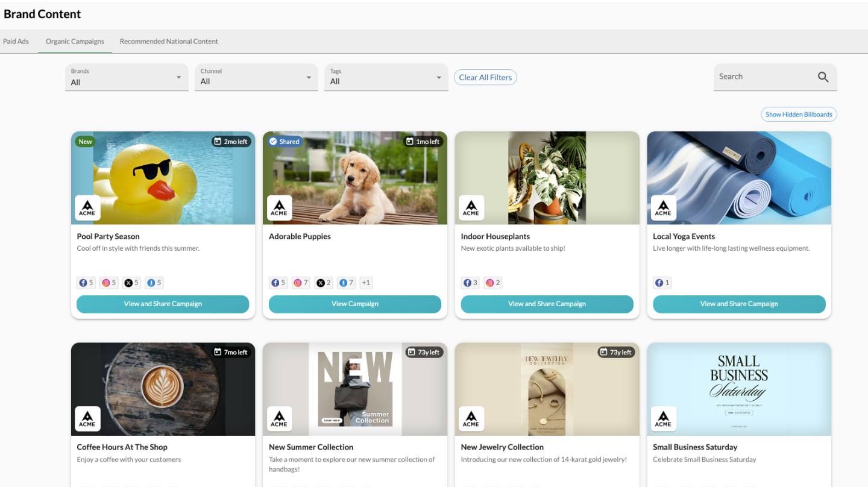Click the Brand Content page heading
Image resolution: width=868 pixels, height=487 pixels.
tap(42, 14)
